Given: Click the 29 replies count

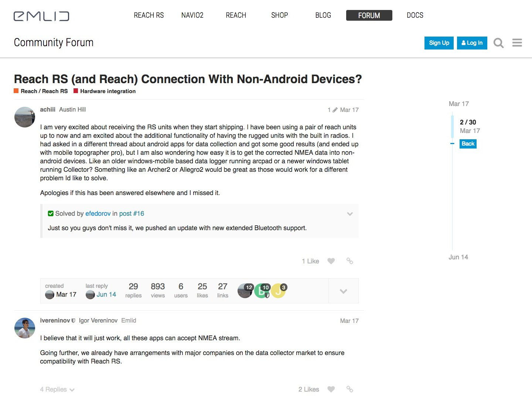Looking at the screenshot, I should click(x=133, y=290).
